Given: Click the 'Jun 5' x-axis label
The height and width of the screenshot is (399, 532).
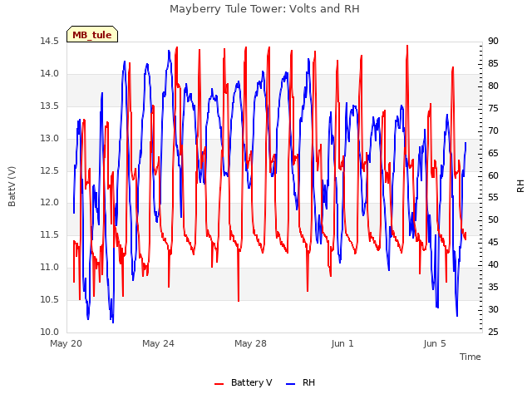Looking at the screenshot, I should point(435,343).
